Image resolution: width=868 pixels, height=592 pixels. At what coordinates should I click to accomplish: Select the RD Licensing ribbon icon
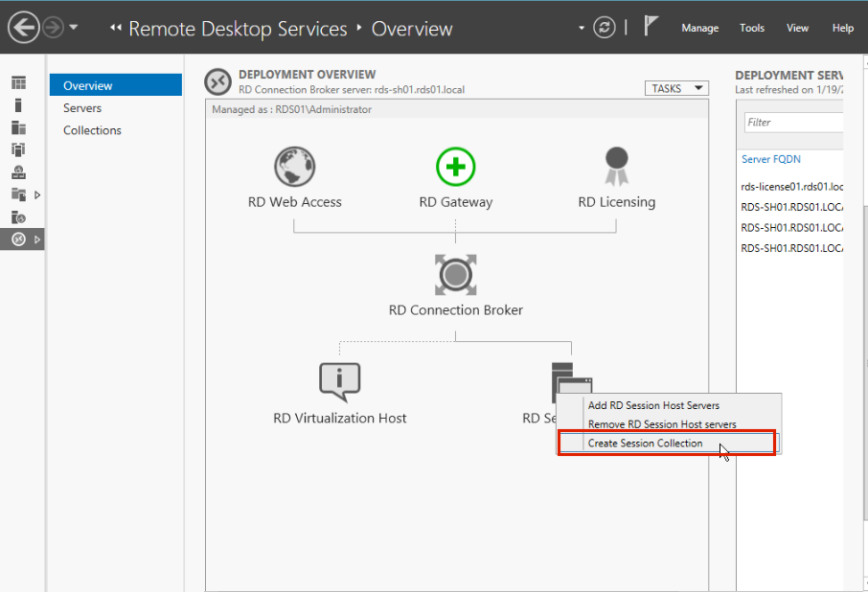point(616,167)
